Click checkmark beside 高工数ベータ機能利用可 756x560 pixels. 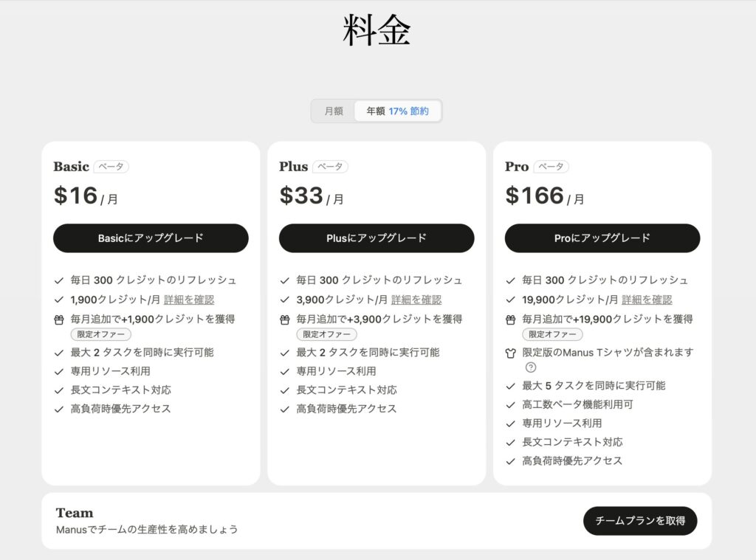click(x=511, y=405)
